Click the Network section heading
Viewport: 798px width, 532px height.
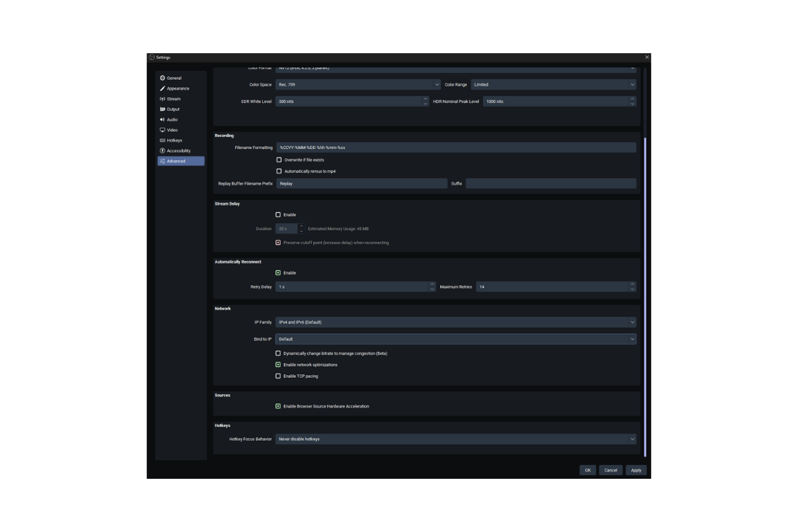[x=222, y=309]
